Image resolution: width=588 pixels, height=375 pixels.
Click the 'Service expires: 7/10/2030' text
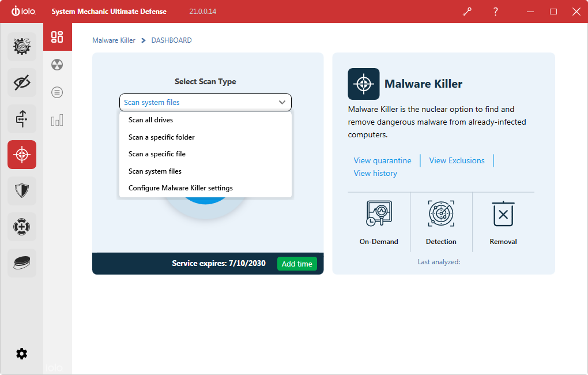[x=218, y=263]
